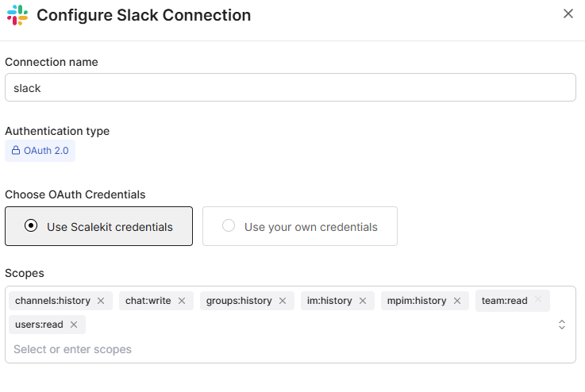Image resolution: width=585 pixels, height=392 pixels.
Task: Select Use Scalekit credentials radio option
Action: click(x=31, y=226)
